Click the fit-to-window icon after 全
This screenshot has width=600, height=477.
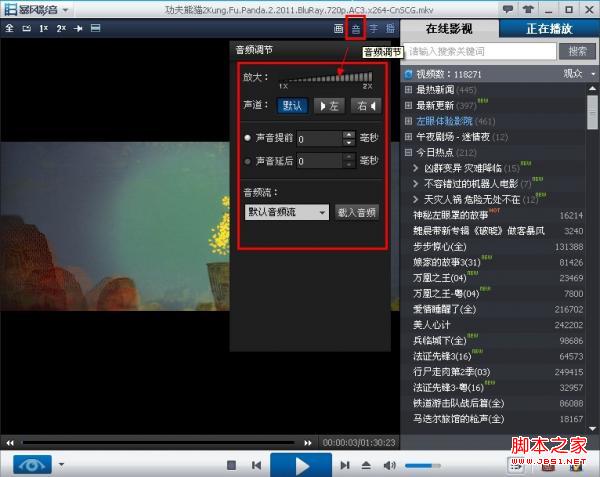(x=26, y=28)
